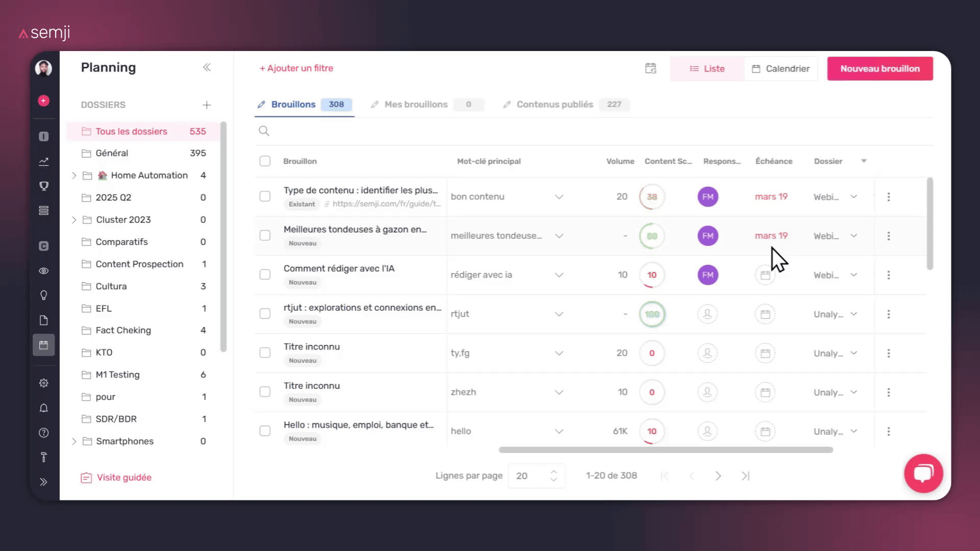
Task: Open the user profile avatar
Action: click(x=43, y=68)
